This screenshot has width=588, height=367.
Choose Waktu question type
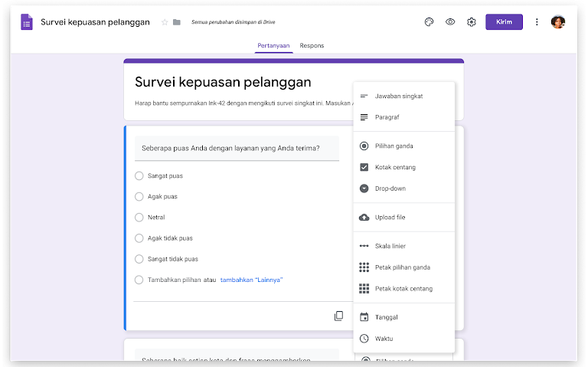pyautogui.click(x=404, y=339)
